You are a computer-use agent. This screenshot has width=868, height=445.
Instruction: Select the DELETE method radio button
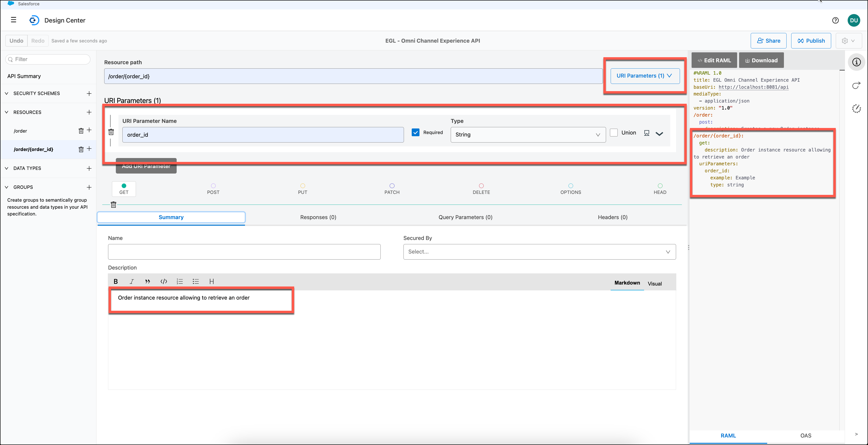pyautogui.click(x=481, y=186)
